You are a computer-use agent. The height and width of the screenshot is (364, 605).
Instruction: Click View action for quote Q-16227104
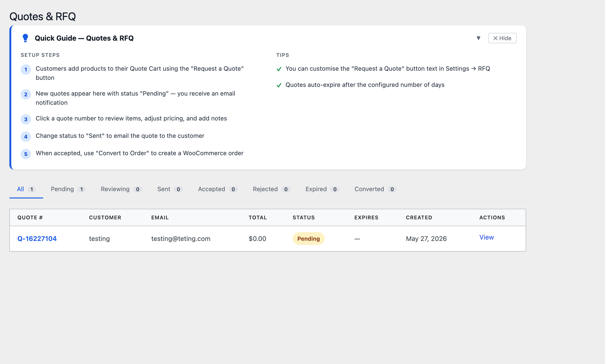(x=486, y=237)
